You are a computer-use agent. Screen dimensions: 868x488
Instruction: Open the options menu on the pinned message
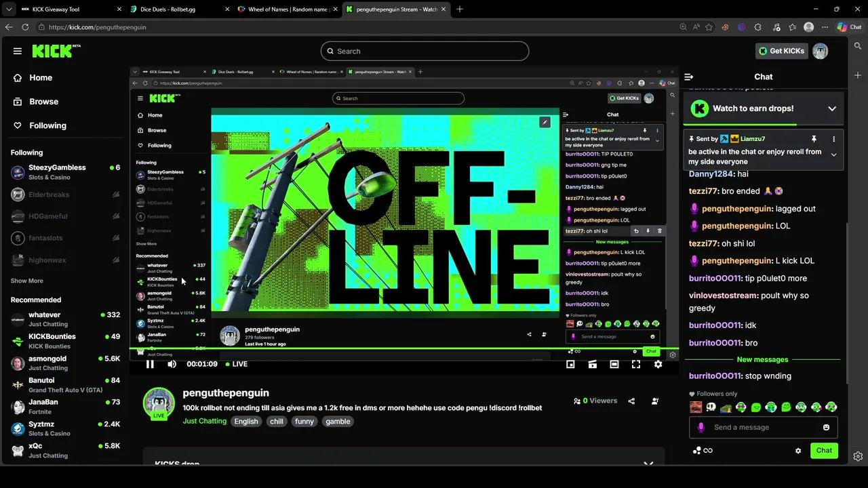click(x=833, y=139)
